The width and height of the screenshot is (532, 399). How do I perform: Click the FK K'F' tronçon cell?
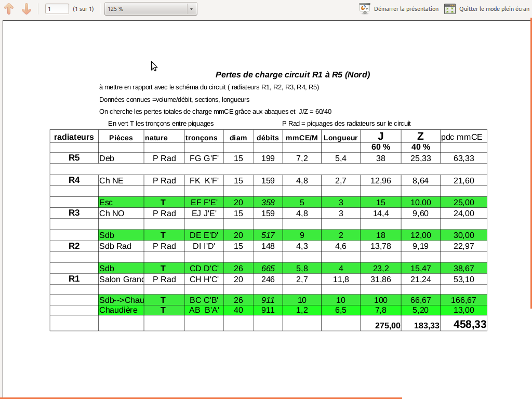[x=204, y=180]
